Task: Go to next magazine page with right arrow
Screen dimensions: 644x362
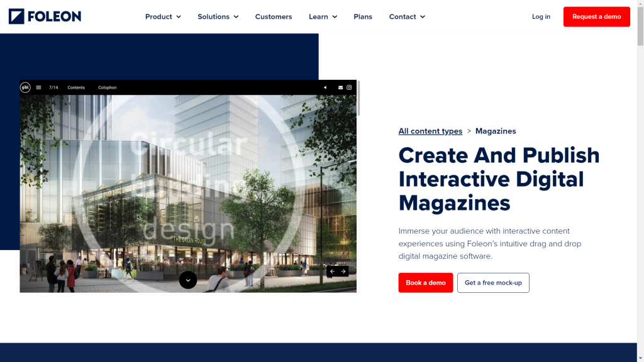Action: click(343, 271)
